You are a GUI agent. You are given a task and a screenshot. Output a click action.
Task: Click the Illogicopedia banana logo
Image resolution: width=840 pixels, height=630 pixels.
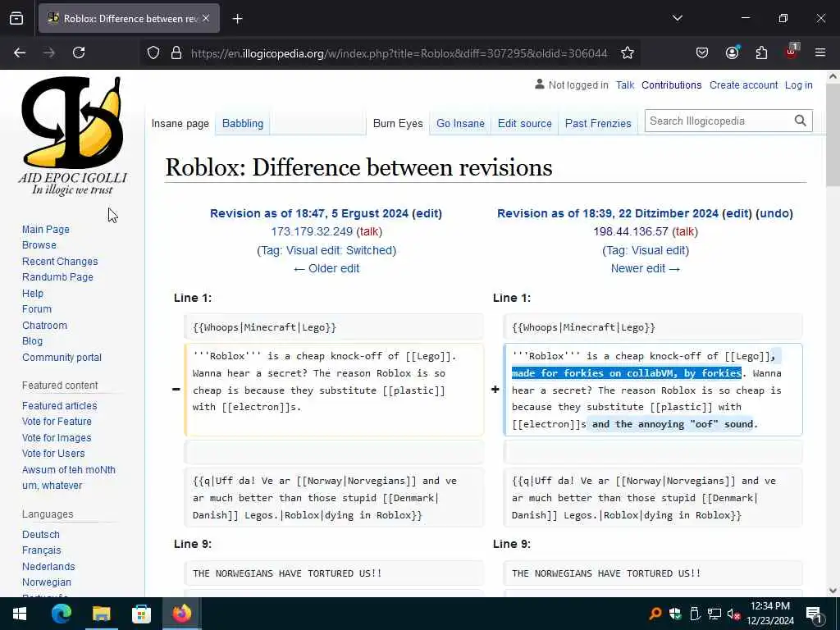point(72,136)
